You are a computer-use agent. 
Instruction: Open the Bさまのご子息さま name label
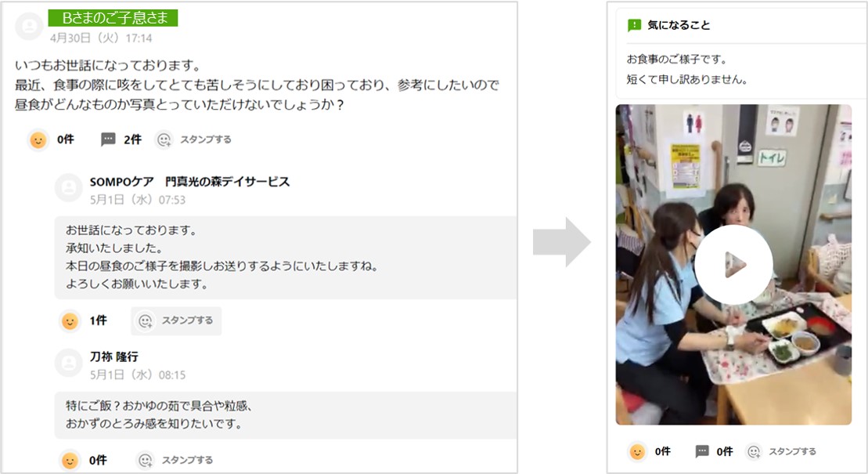pos(113,18)
